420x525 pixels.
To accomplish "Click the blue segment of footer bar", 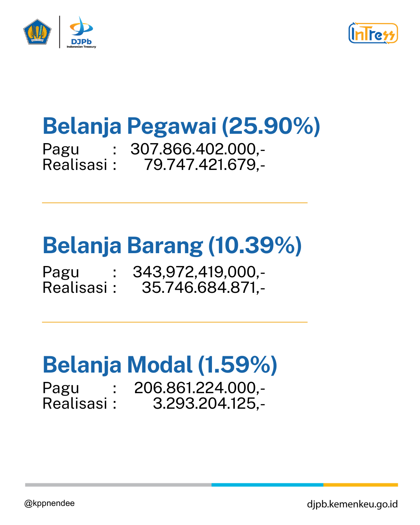I will tap(268, 485).
